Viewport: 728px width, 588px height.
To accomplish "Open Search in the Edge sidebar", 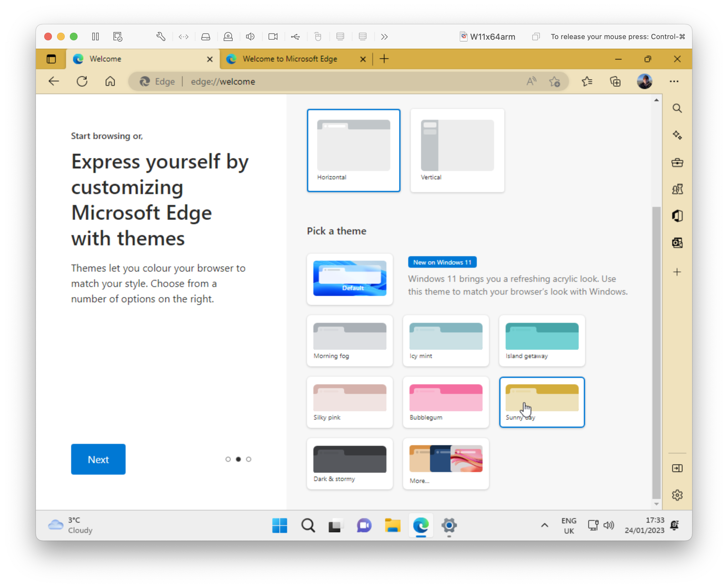I will coord(677,108).
